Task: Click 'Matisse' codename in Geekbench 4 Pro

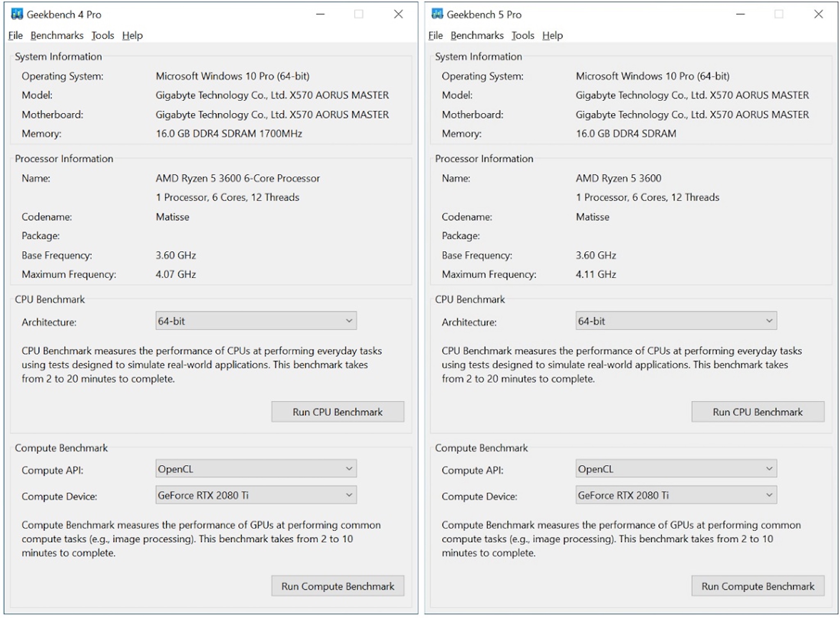Action: click(172, 217)
